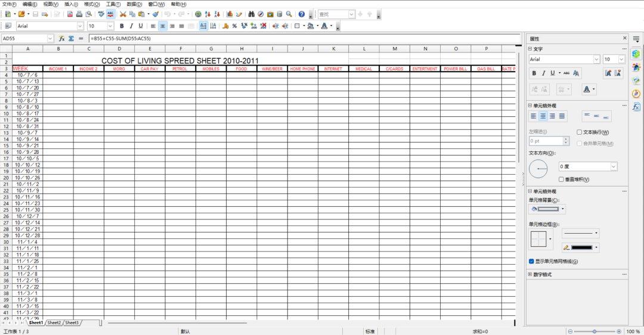Open 文字 section more options dots
Screen dimensions: 644x335
click(624, 49)
